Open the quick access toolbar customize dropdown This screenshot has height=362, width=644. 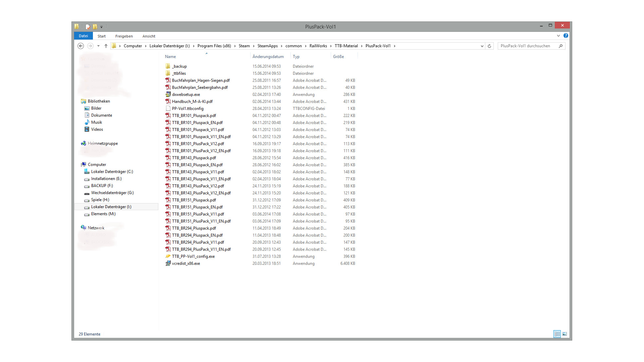pos(101,27)
